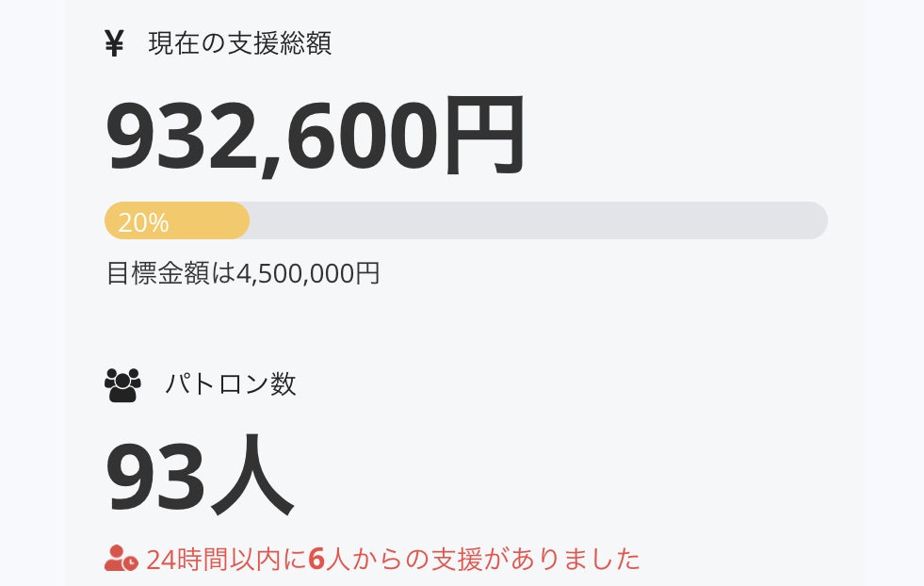Click the patrons group icon
Image resolution: width=924 pixels, height=586 pixels.
click(x=122, y=384)
